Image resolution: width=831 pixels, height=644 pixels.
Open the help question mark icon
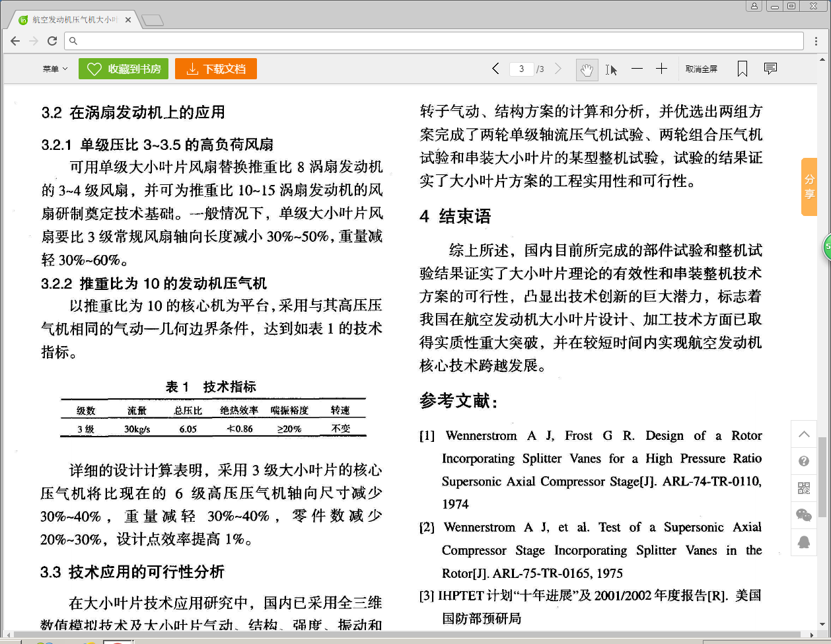click(x=804, y=461)
